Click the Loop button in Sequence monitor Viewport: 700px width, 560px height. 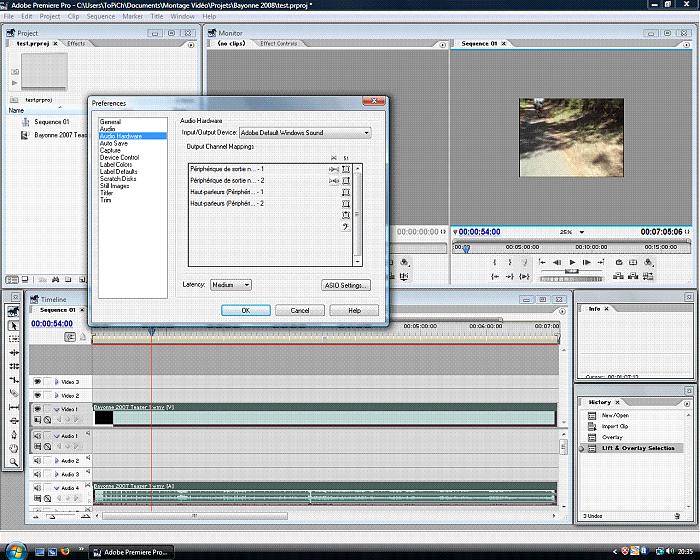619,263
